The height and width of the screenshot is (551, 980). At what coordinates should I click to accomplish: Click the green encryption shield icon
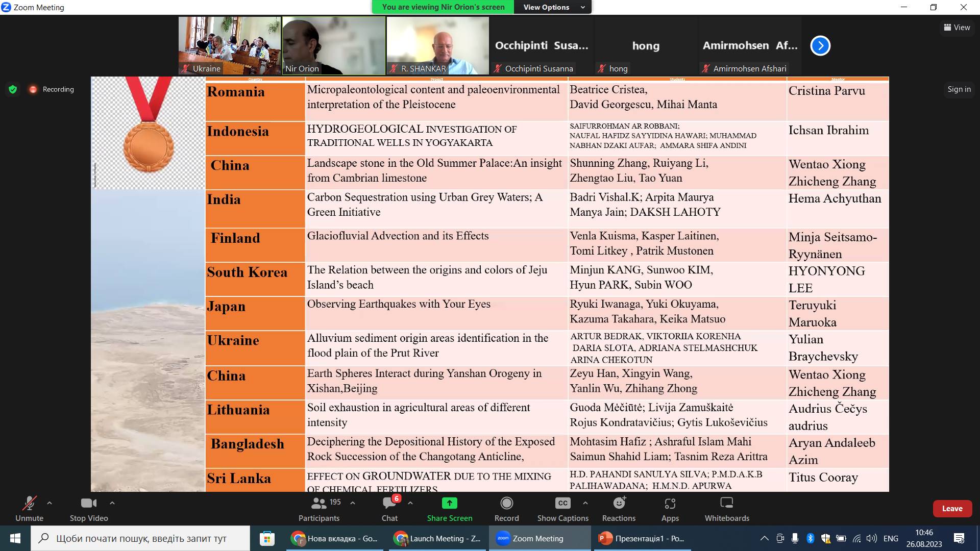tap(13, 89)
